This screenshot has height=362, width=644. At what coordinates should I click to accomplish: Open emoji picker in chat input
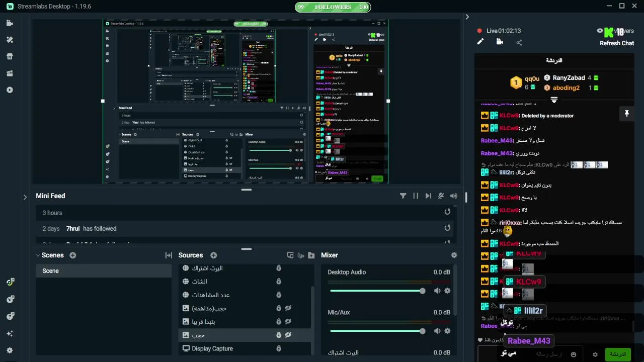[574, 354]
